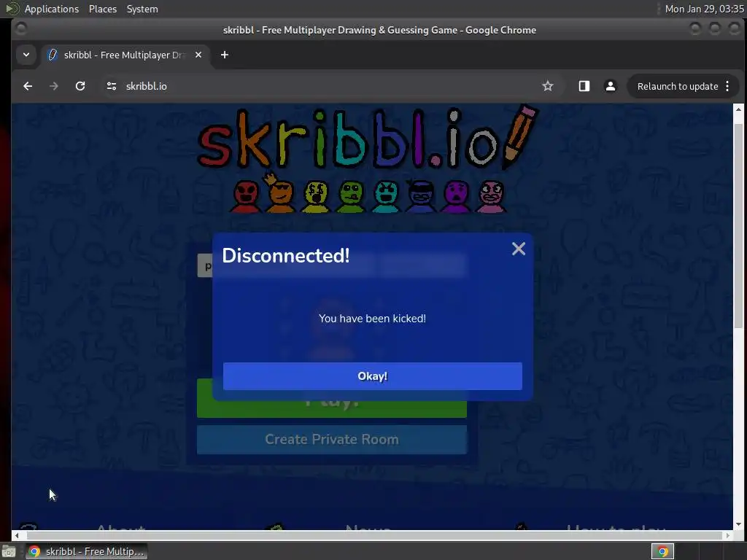Close the skribbl tab
The image size is (747, 560).
(198, 55)
